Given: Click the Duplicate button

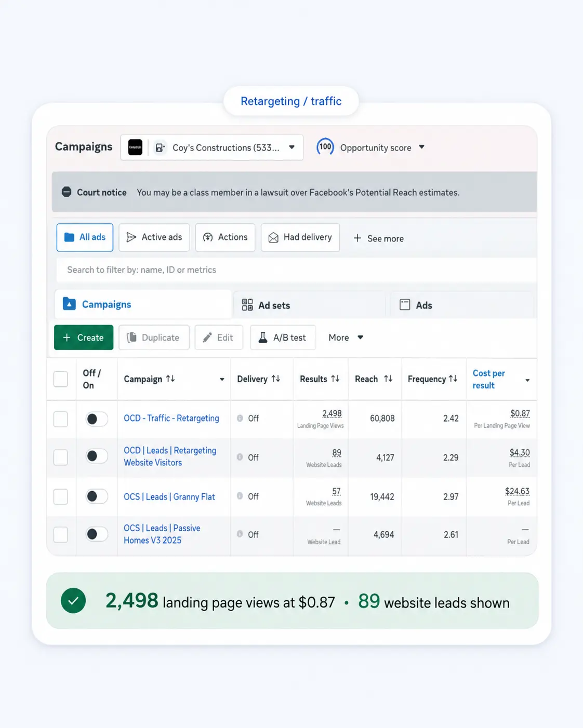Looking at the screenshot, I should 154,338.
